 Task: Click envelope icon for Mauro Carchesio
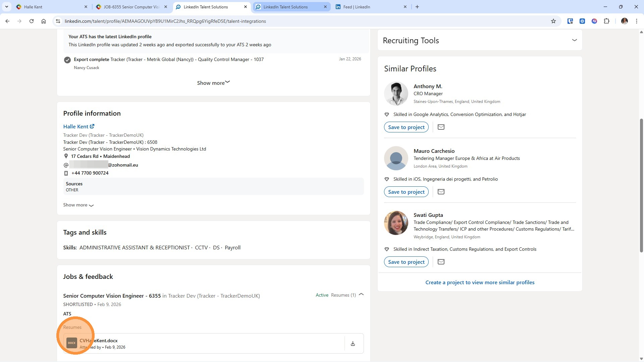tap(441, 192)
